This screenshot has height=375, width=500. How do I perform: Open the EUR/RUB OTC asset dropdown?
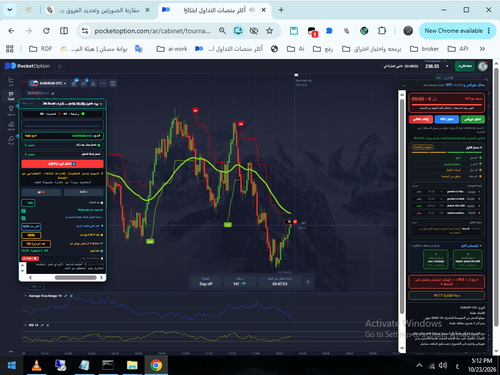coord(48,83)
